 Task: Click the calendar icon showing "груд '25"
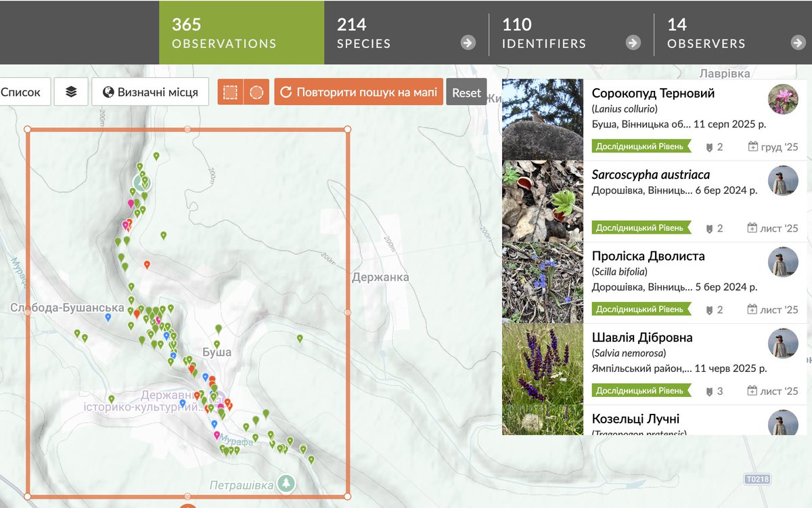tap(753, 146)
